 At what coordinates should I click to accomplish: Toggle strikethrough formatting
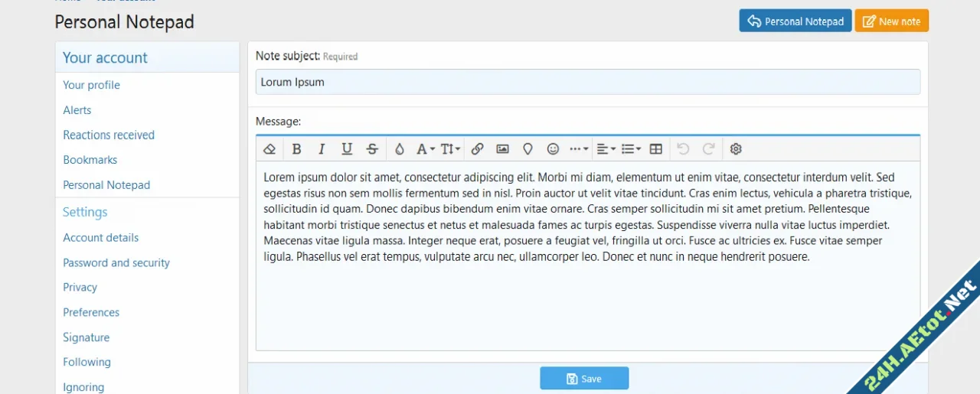click(x=372, y=149)
